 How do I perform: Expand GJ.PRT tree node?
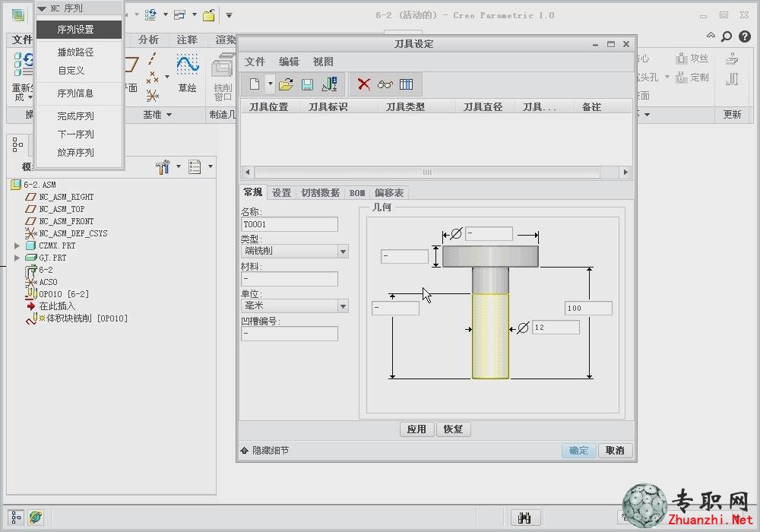pos(17,258)
